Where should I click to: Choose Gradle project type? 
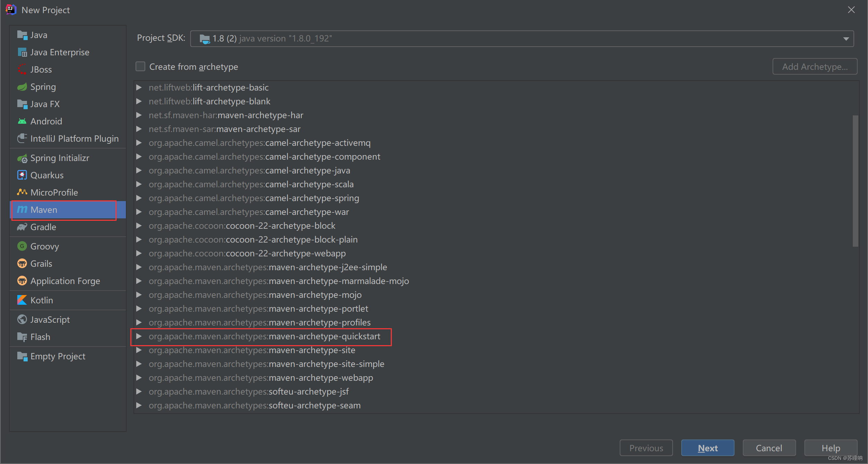tap(68, 227)
